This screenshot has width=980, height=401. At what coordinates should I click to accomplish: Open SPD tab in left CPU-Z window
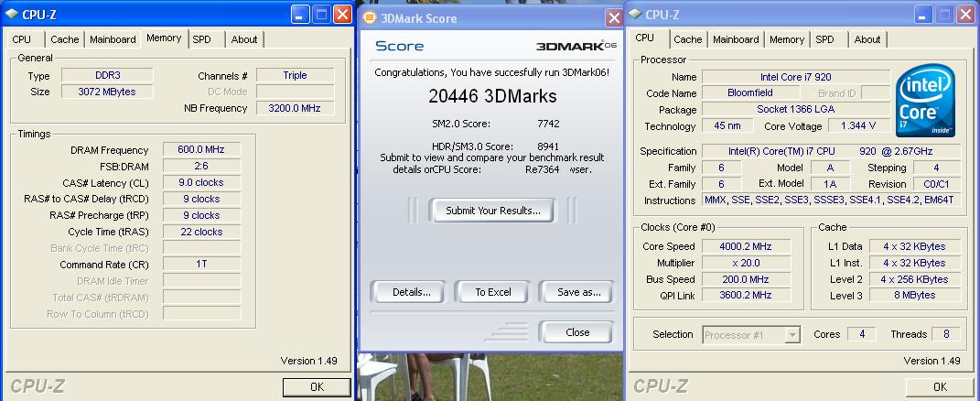click(201, 39)
